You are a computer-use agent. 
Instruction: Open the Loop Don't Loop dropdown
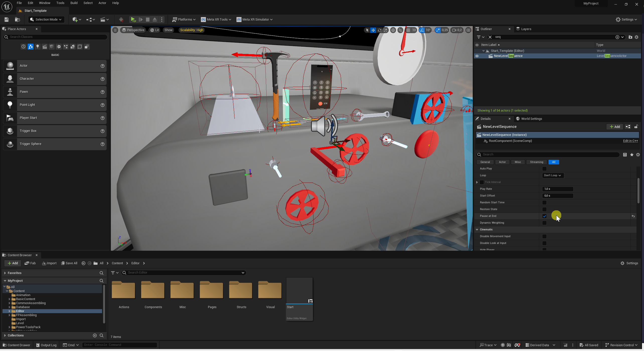pyautogui.click(x=552, y=175)
